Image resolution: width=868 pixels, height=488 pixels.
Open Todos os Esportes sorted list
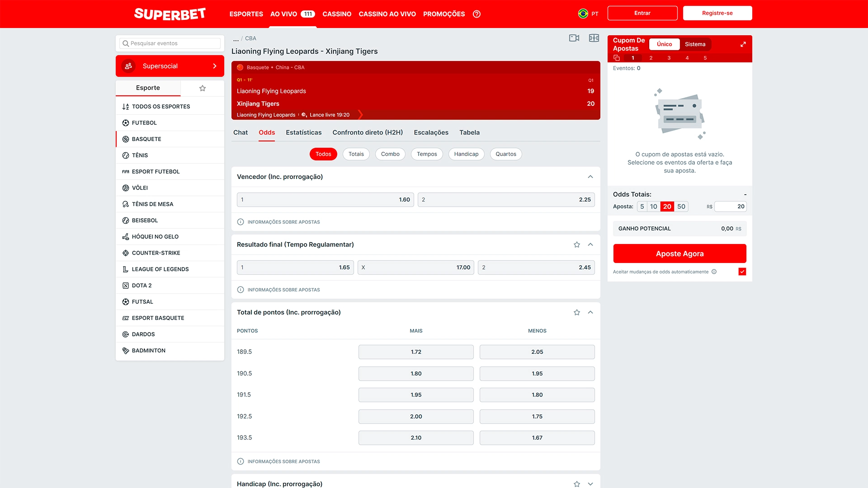point(170,107)
